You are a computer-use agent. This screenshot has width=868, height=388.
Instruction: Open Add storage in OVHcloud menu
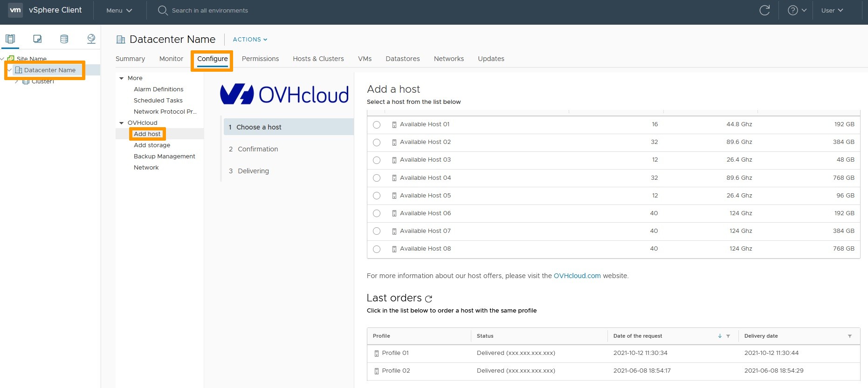coord(152,145)
